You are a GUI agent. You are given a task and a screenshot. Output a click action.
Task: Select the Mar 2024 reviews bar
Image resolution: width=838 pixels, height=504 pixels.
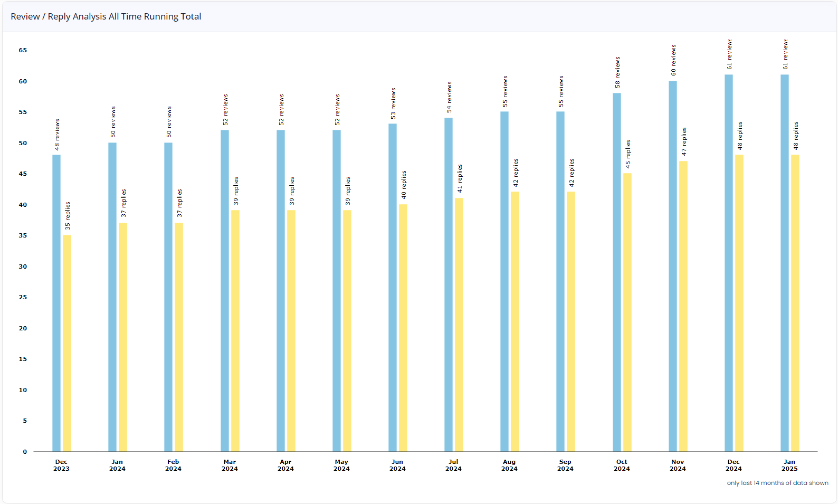tap(225, 291)
